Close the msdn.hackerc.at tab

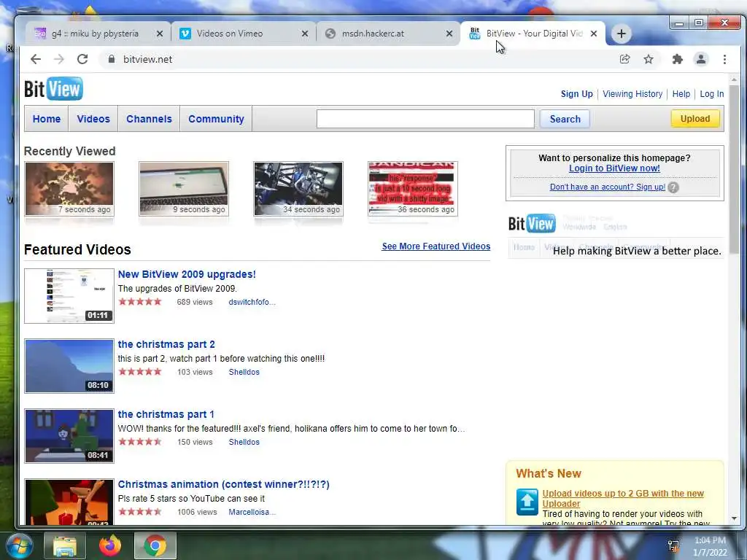pyautogui.click(x=449, y=34)
